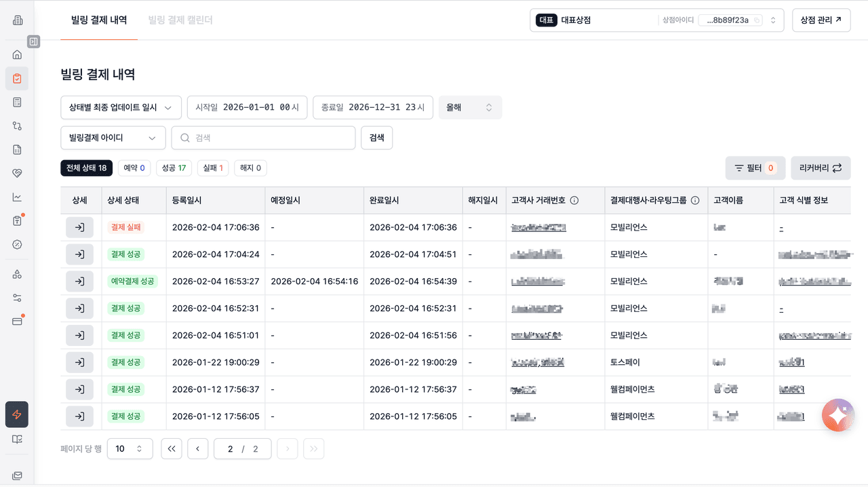Filter by 성공 17 status chip
The height and width of the screenshot is (487, 868).
tap(174, 168)
